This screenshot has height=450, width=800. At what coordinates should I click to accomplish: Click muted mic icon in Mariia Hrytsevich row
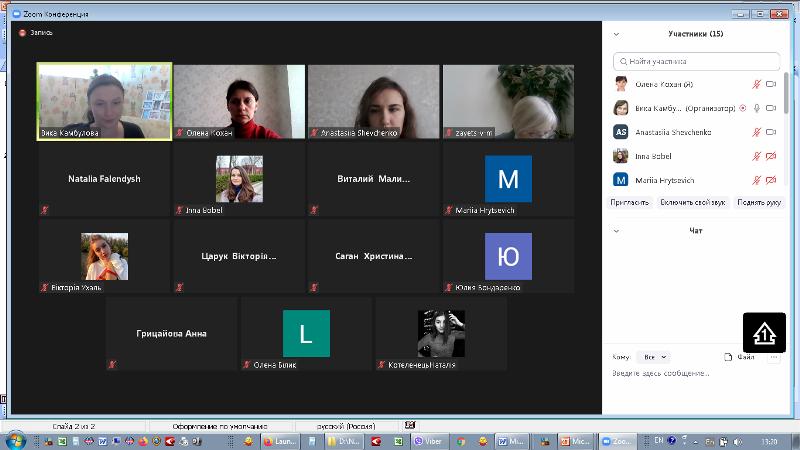pos(756,180)
